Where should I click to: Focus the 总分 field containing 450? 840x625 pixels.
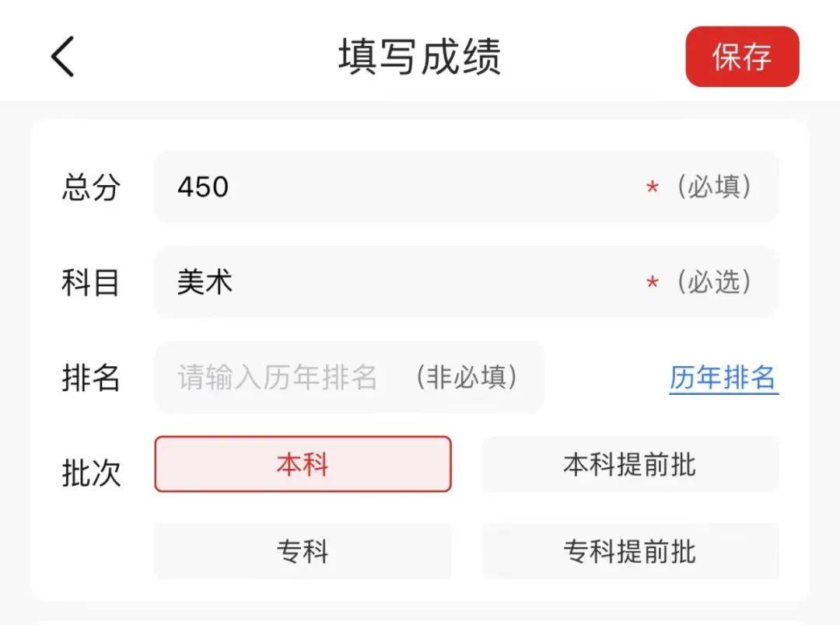coord(466,187)
